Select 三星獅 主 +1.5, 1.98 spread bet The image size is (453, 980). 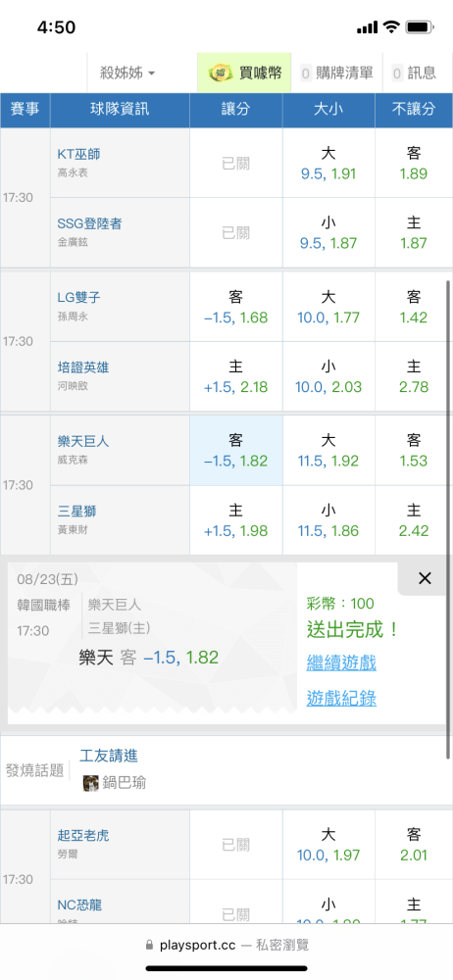point(236,520)
